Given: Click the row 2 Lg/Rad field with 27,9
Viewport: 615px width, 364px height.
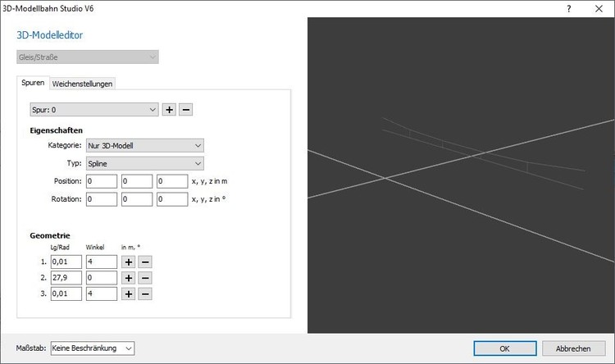Looking at the screenshot, I should [66, 278].
